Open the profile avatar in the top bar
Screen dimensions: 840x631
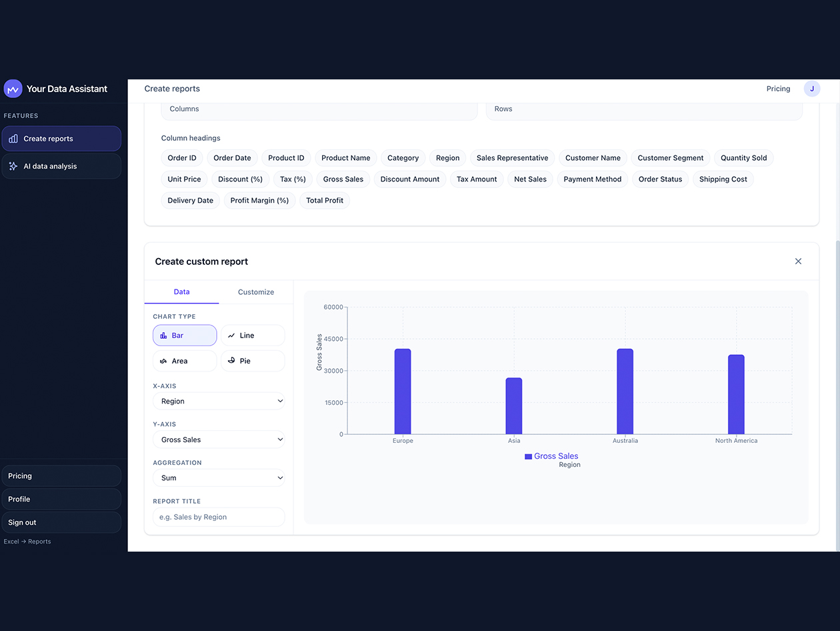(812, 88)
